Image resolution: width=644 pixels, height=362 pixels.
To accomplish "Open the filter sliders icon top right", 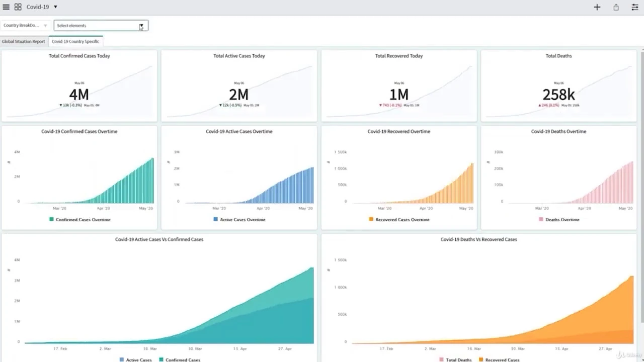I will click(634, 7).
